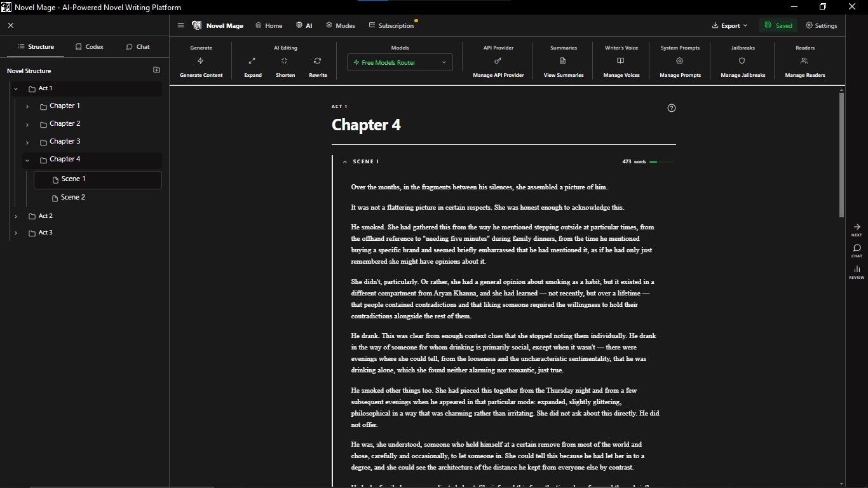This screenshot has width=868, height=488.
Task: Click the Act 1 folder icon
Action: pos(32,89)
